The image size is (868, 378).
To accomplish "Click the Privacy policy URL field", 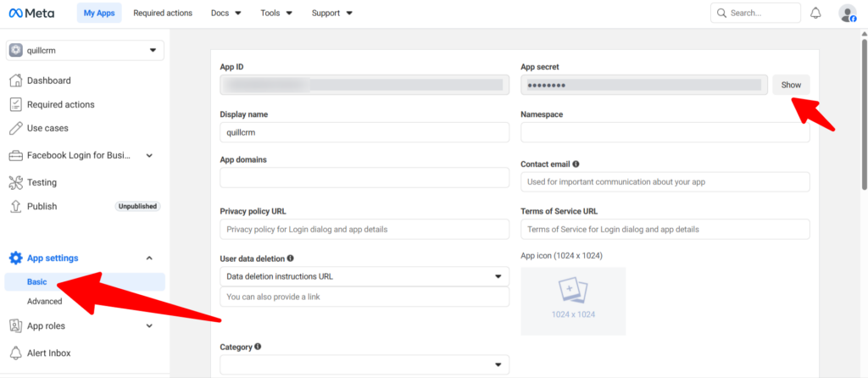I will pyautogui.click(x=364, y=229).
